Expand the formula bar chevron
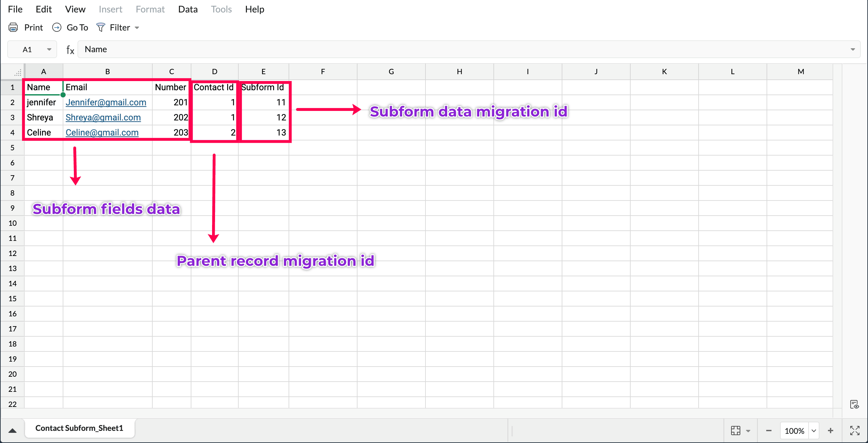 pos(853,50)
